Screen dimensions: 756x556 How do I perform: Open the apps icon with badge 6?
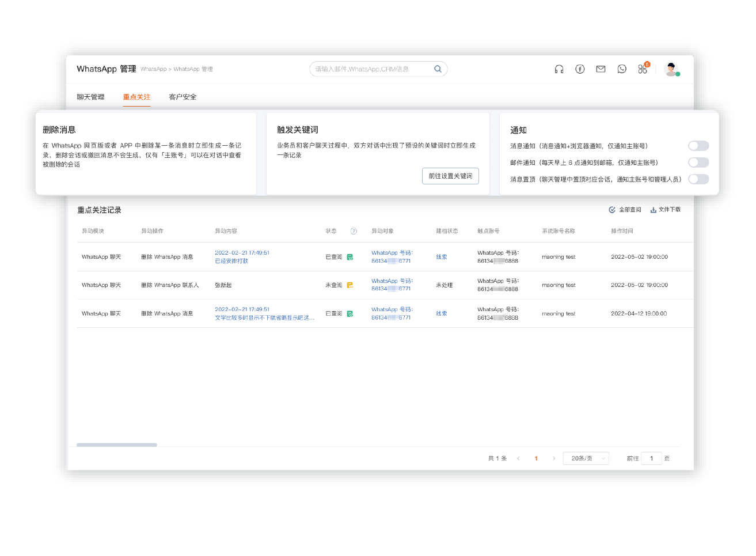click(x=643, y=69)
